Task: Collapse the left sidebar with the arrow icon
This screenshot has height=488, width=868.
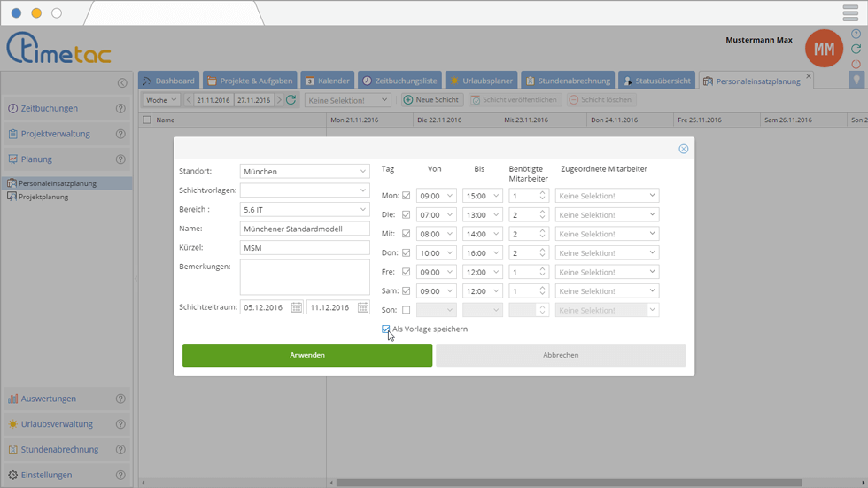Action: [122, 82]
